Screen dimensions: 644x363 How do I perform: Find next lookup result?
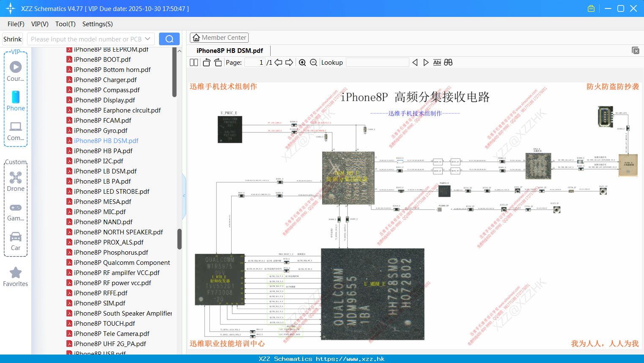click(426, 63)
